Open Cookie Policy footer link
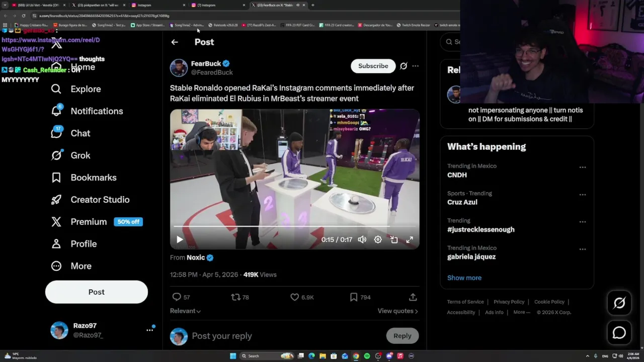Image resolution: width=644 pixels, height=362 pixels. pyautogui.click(x=549, y=302)
